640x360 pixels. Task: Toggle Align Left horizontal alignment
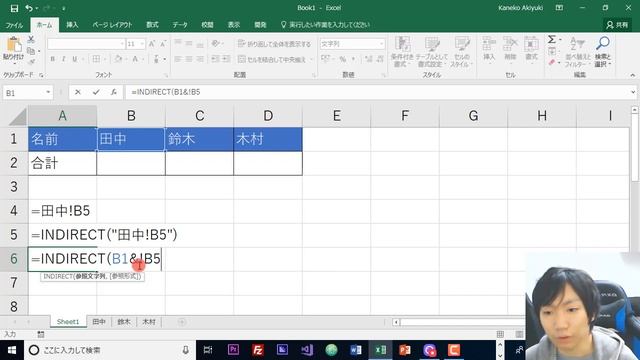pos(178,59)
